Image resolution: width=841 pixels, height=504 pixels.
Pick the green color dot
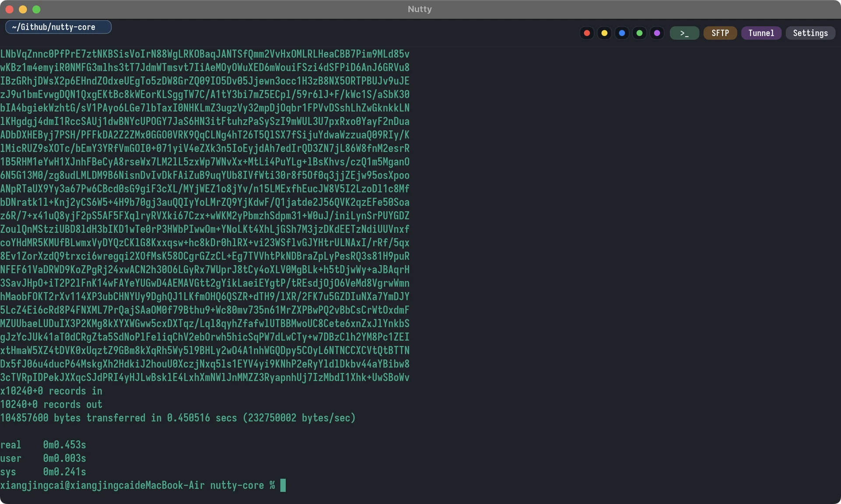pos(640,33)
